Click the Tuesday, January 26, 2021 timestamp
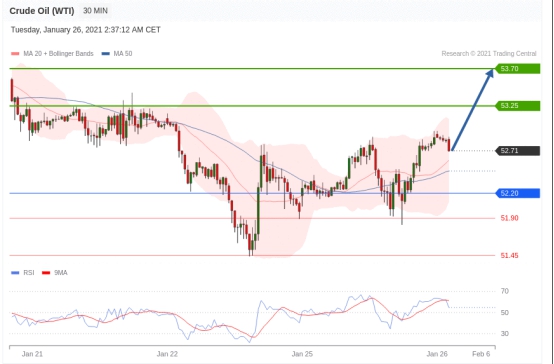 click(86, 30)
